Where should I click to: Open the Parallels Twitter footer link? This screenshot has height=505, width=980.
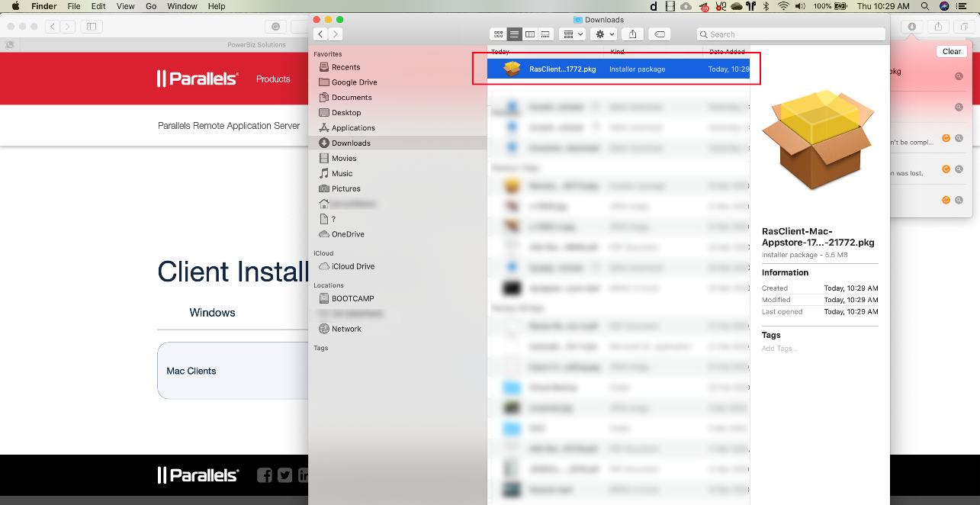point(284,475)
